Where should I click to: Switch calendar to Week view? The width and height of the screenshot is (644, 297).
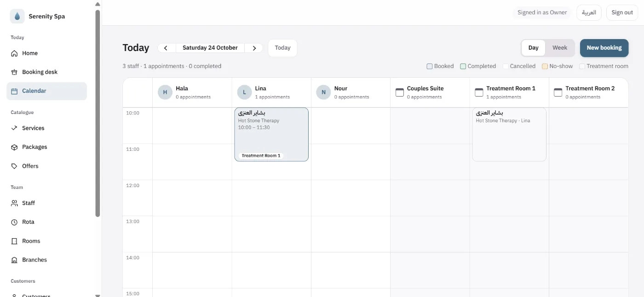pos(560,48)
